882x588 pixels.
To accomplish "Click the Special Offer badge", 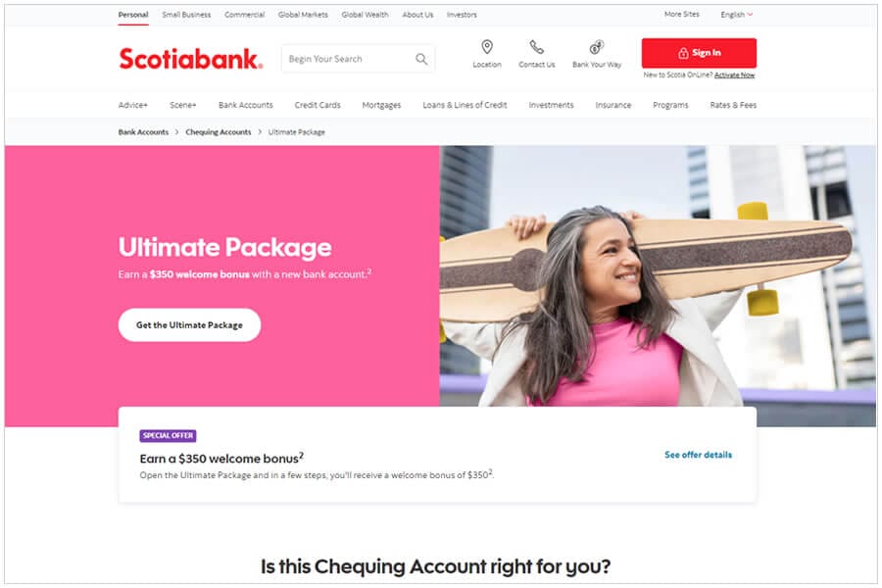I will tap(168, 435).
